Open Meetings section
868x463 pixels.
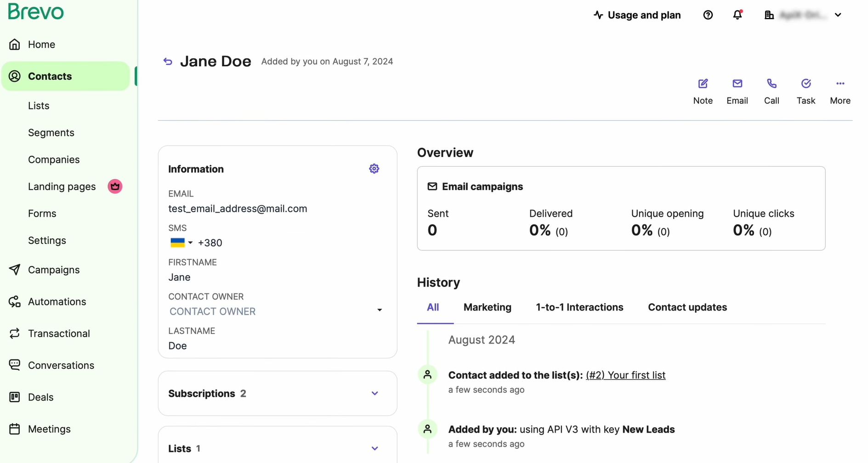coord(49,429)
